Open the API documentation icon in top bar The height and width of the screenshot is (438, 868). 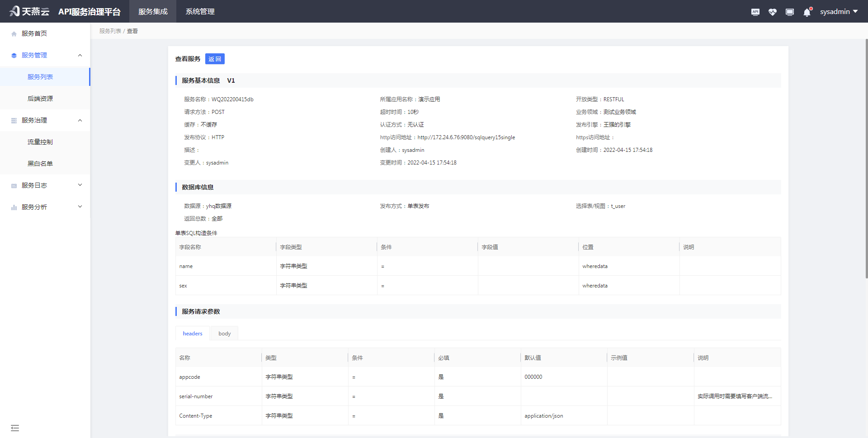755,12
